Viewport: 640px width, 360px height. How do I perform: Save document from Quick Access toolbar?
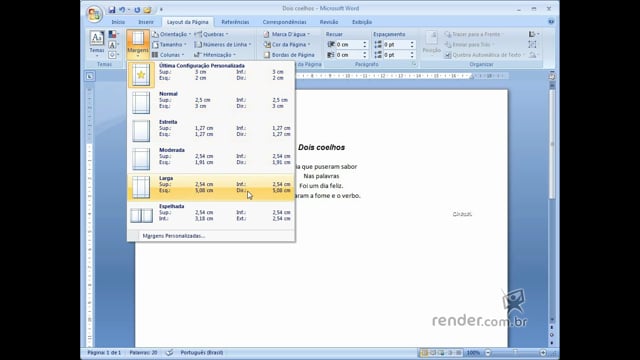(x=112, y=10)
